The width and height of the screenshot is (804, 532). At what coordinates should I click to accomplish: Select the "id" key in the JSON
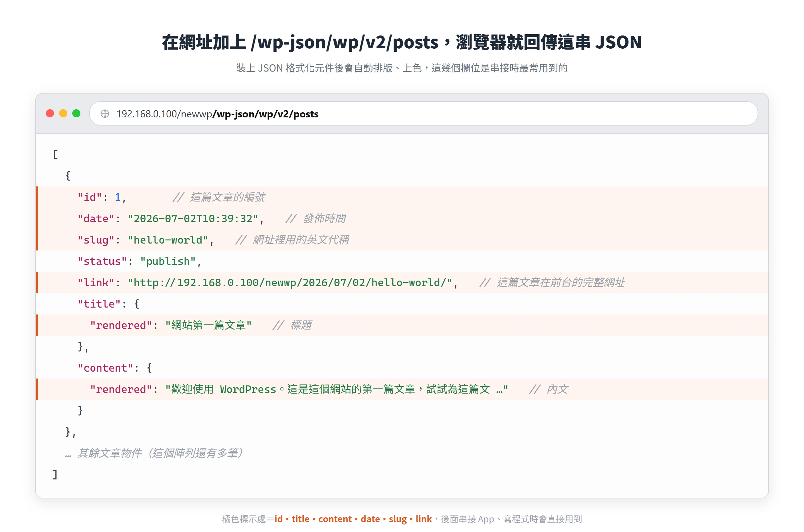point(90,197)
